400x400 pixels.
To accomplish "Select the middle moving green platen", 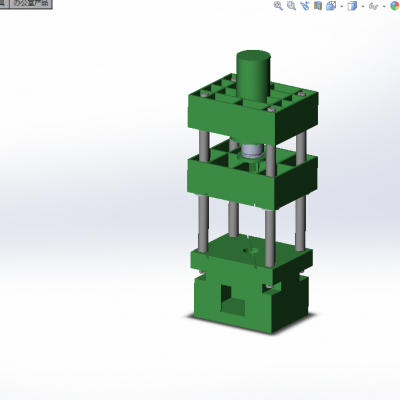I will pyautogui.click(x=252, y=177).
